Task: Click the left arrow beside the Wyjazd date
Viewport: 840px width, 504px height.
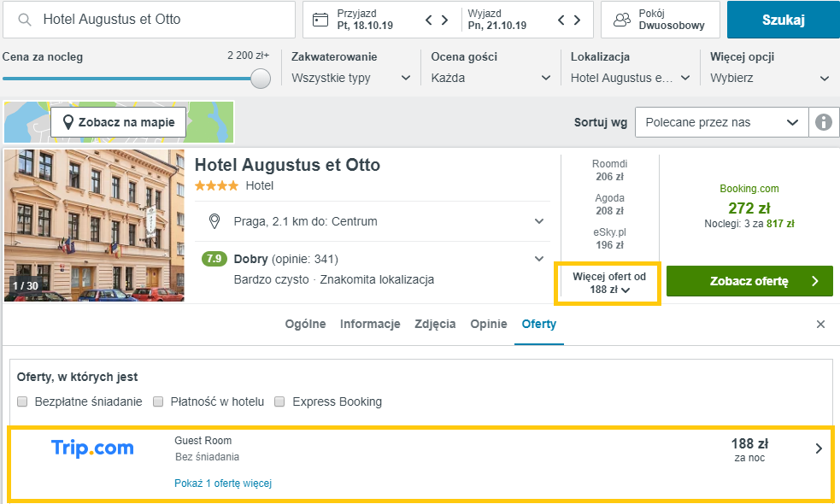Action: click(560, 19)
